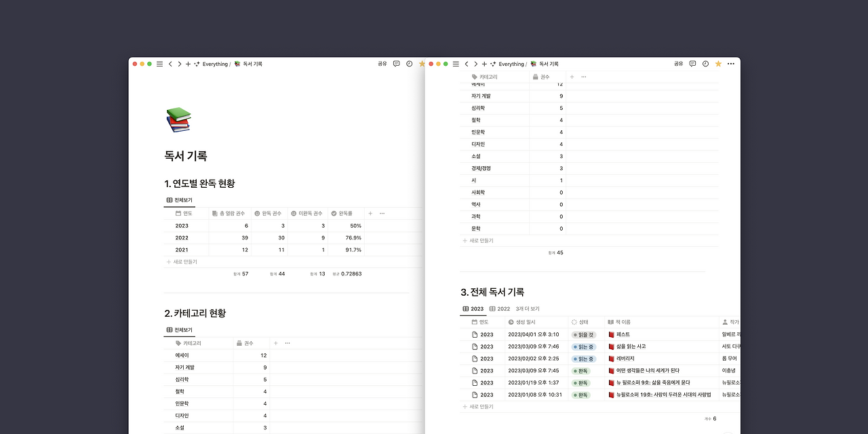The image size is (868, 434).
Task: Add a new page using right window's plus icon
Action: pos(485,64)
